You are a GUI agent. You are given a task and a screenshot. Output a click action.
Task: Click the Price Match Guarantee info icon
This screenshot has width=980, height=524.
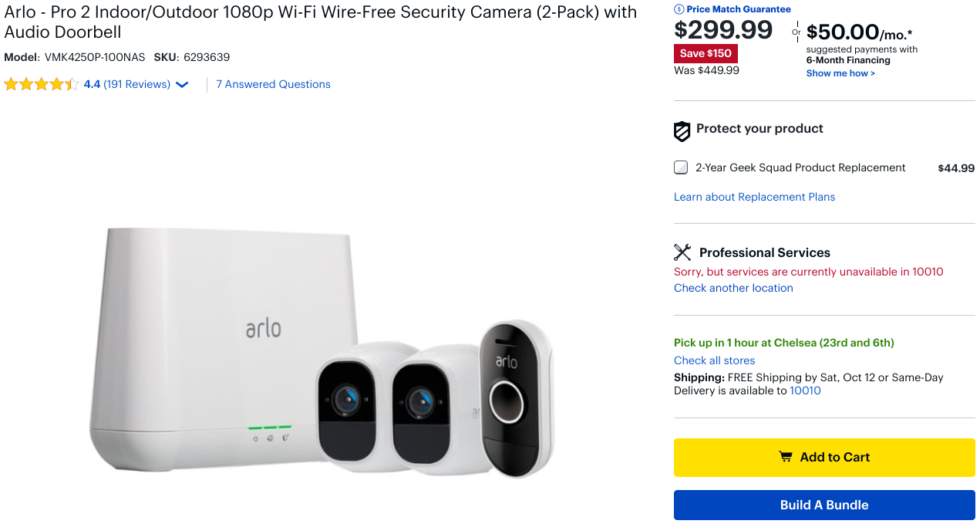(679, 8)
